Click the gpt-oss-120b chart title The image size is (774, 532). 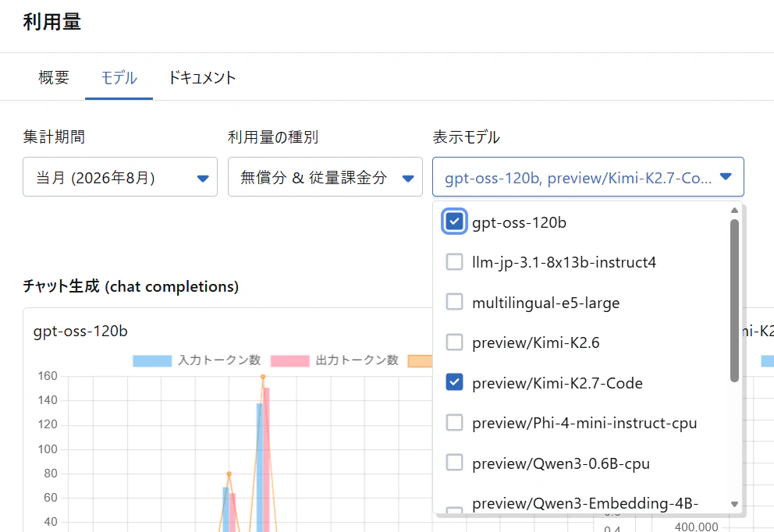(80, 332)
